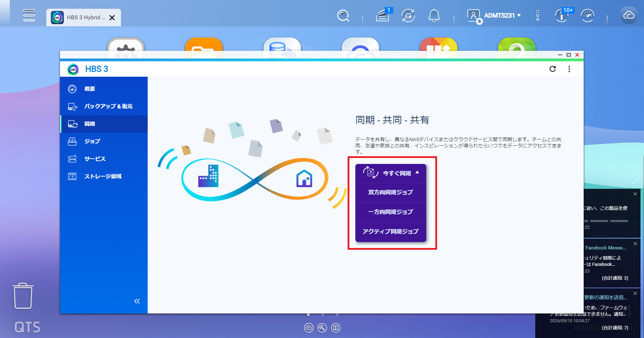Click the right circular icon in bottom dock

pos(336,328)
